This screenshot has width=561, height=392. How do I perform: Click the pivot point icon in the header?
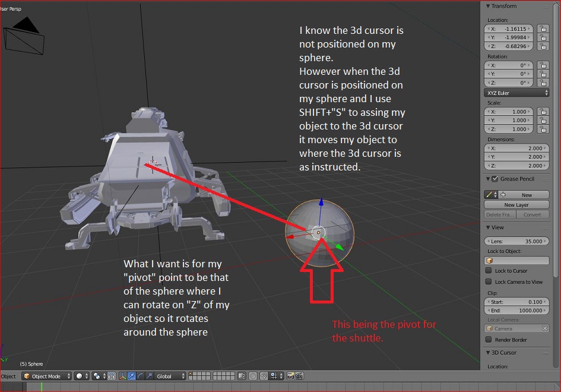click(96, 376)
